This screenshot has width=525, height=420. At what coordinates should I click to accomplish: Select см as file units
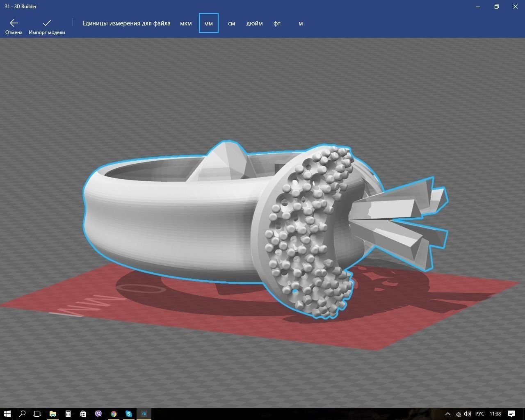231,23
